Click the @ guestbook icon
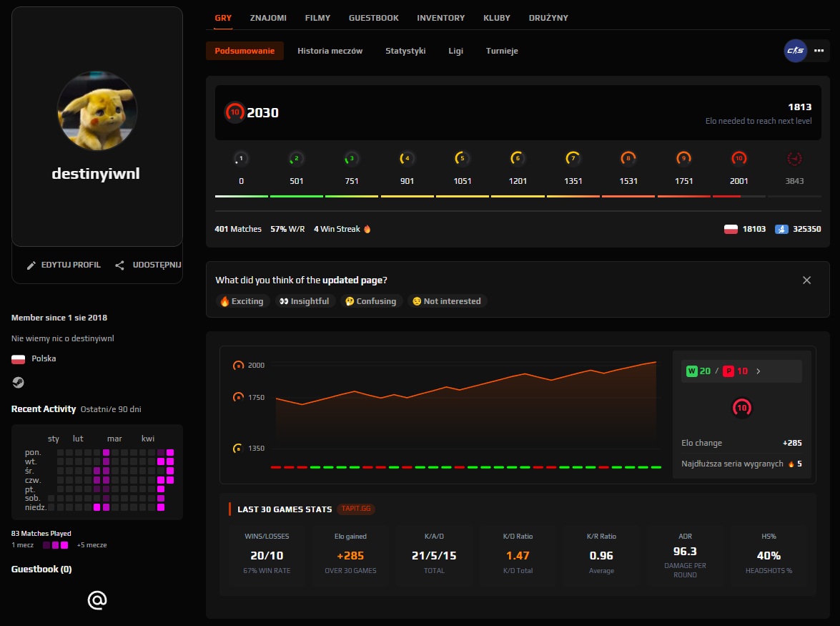The height and width of the screenshot is (626, 840). (97, 600)
